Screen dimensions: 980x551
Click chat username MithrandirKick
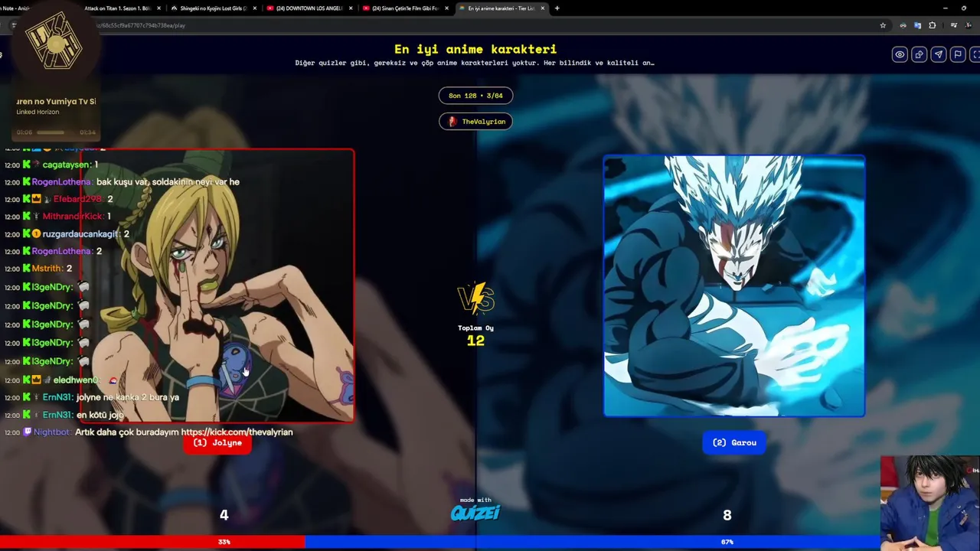[73, 217]
